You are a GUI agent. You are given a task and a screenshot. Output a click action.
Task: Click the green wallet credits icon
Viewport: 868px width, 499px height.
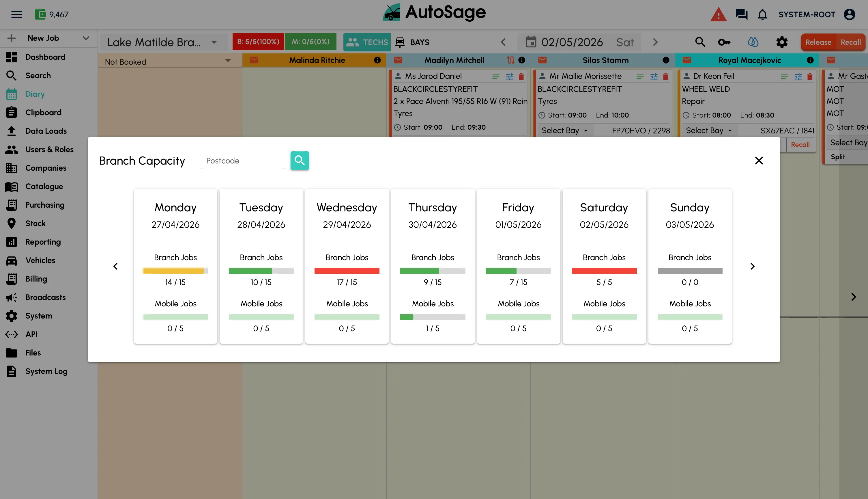[40, 14]
